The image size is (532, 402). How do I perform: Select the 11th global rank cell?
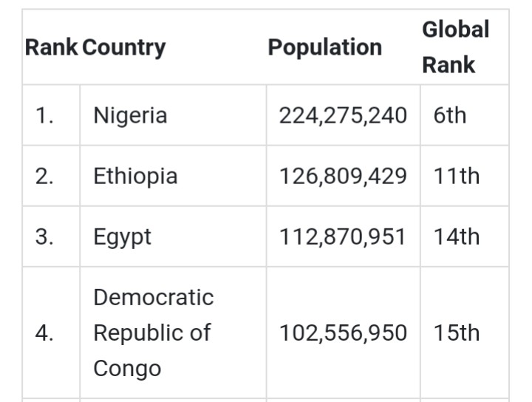[456, 176]
